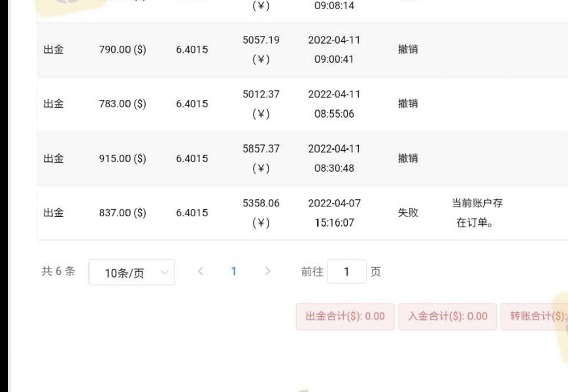The height and width of the screenshot is (392, 568).
Task: Select the 915.00 ($) withdrawal amount cell
Action: tap(122, 159)
